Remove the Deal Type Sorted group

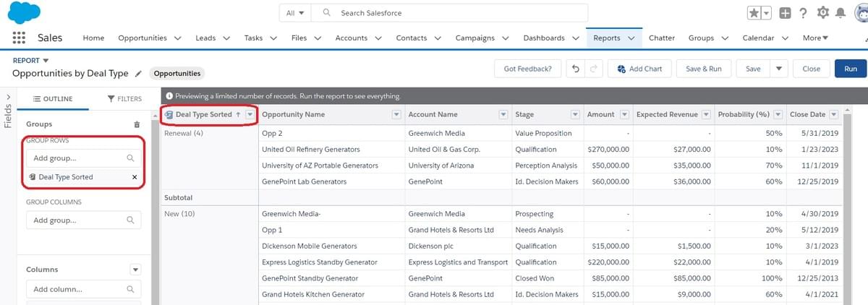(135, 177)
